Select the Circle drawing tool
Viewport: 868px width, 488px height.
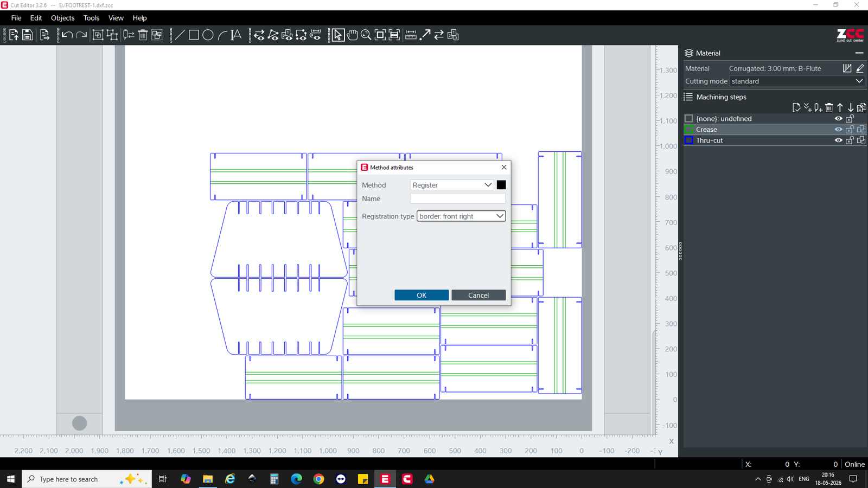click(x=208, y=35)
